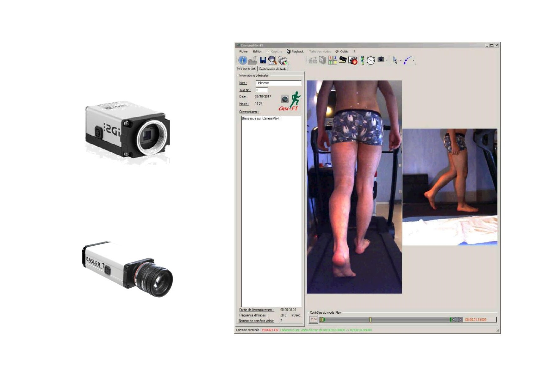The height and width of the screenshot is (392, 555).
Task: Click the date value 26/10/2017
Action: click(263, 96)
